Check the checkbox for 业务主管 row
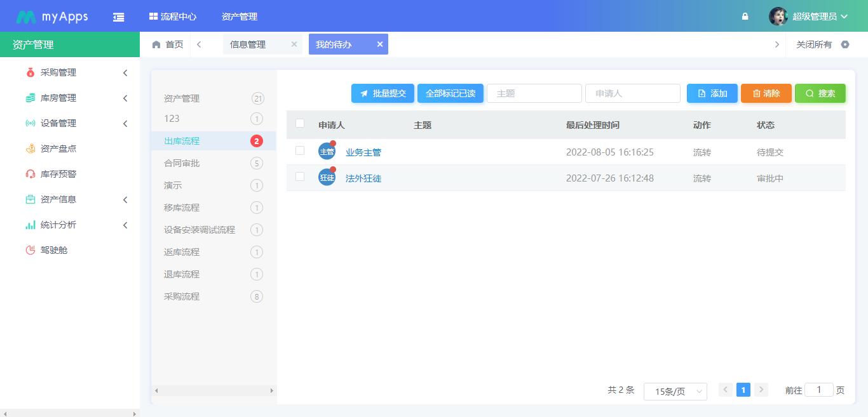This screenshot has height=417, width=868. pyautogui.click(x=300, y=152)
